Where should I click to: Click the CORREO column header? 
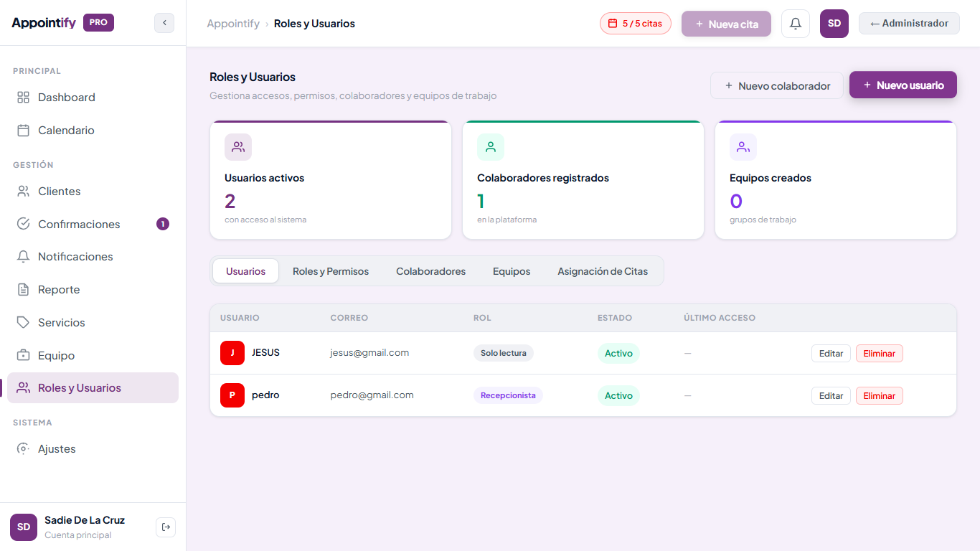click(x=349, y=317)
